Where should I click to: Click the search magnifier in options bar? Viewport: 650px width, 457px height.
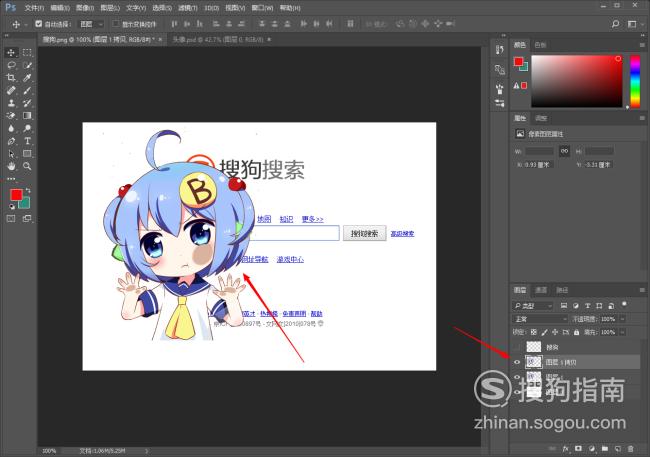616,24
